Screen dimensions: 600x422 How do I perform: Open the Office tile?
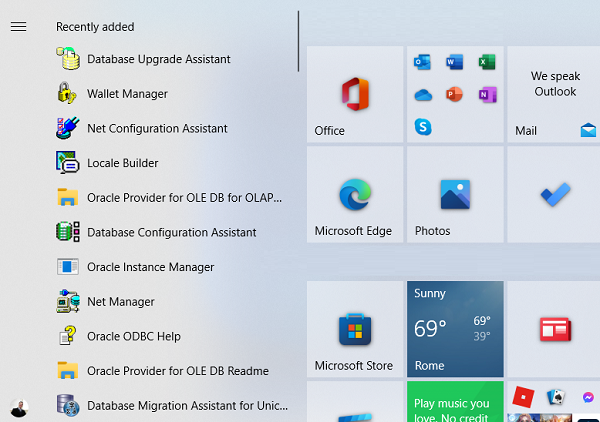tap(355, 94)
